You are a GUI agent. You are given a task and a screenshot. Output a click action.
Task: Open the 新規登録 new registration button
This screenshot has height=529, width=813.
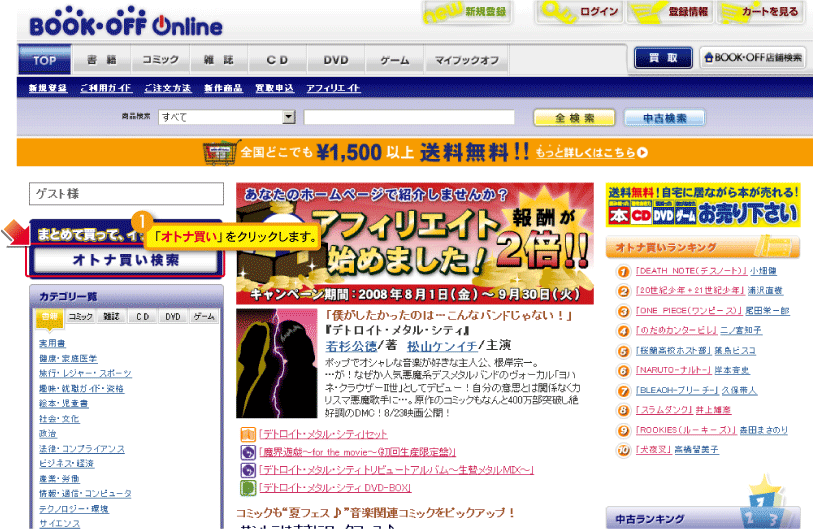[x=467, y=12]
